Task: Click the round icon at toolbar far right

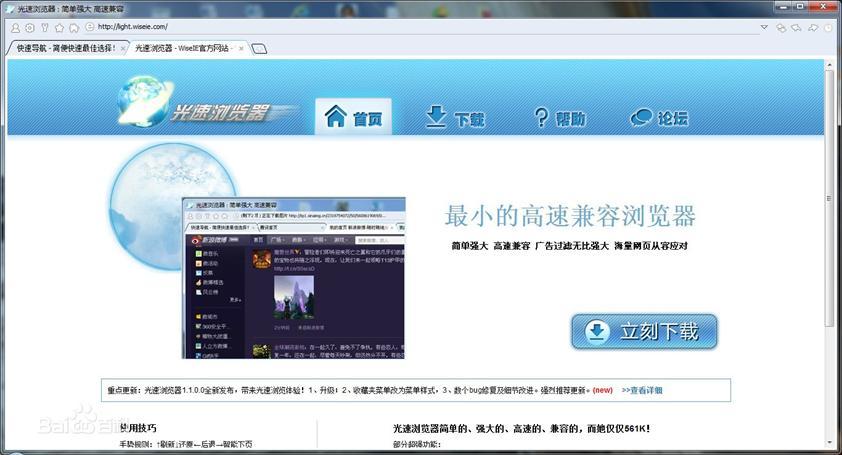Action: 830,27
